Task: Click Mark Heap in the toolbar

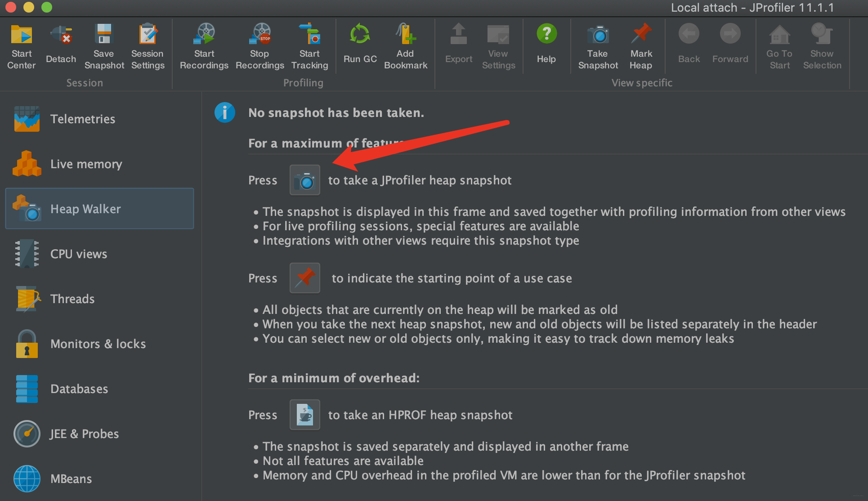Action: coord(641,47)
